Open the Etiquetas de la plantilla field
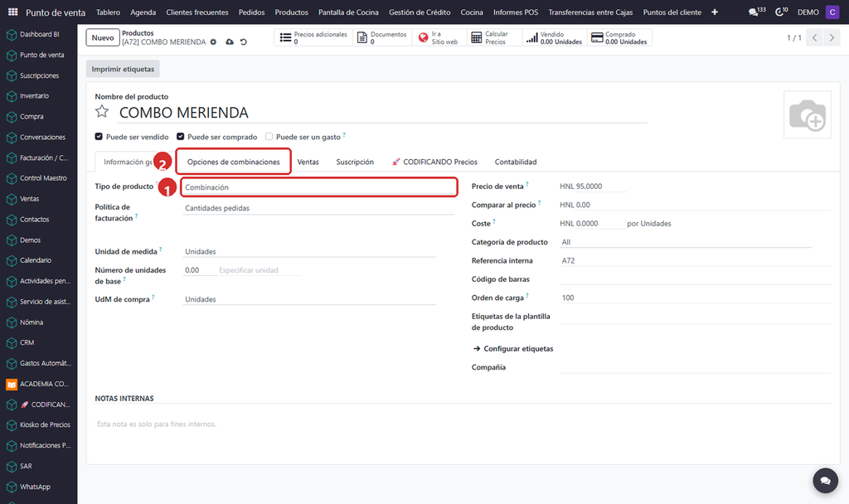 696,317
